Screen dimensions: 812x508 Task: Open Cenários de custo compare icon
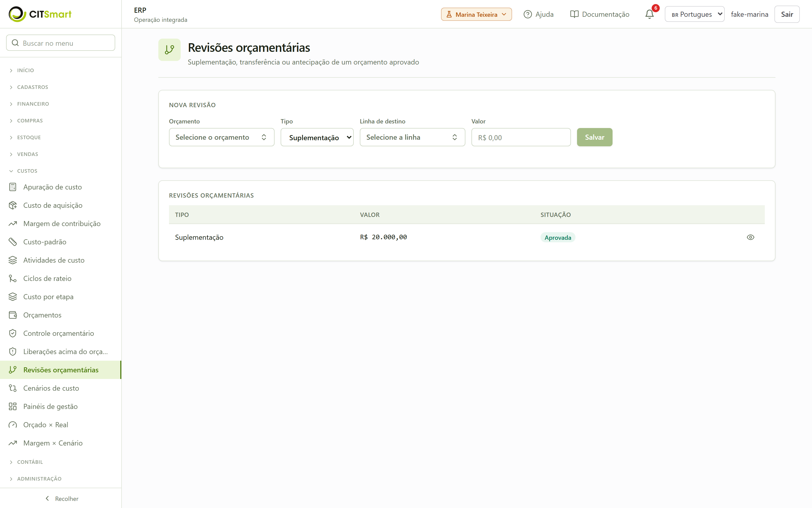13,388
